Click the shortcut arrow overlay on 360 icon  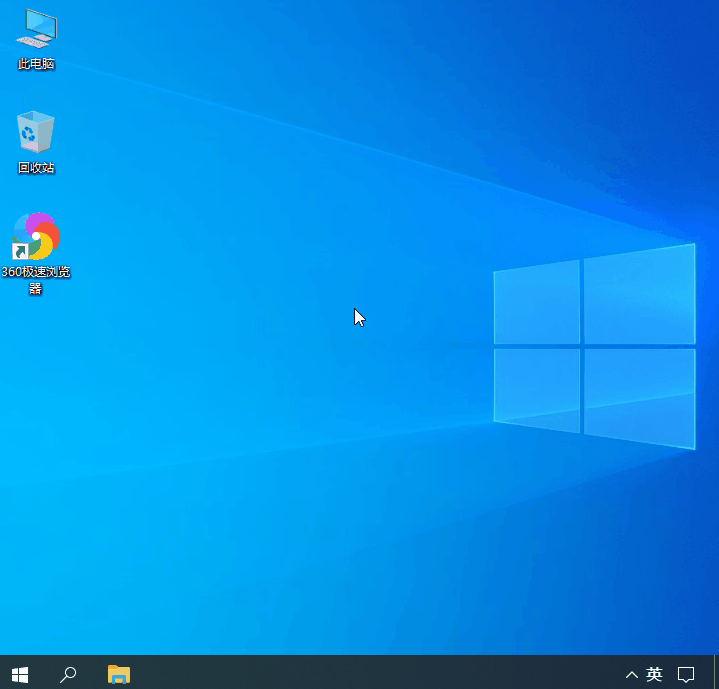pos(19,251)
